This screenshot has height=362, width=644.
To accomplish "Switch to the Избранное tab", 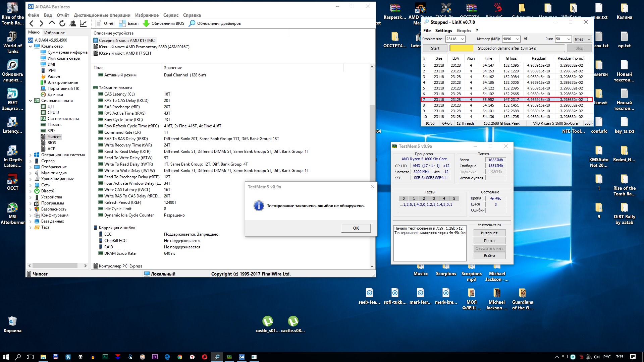I will [54, 33].
